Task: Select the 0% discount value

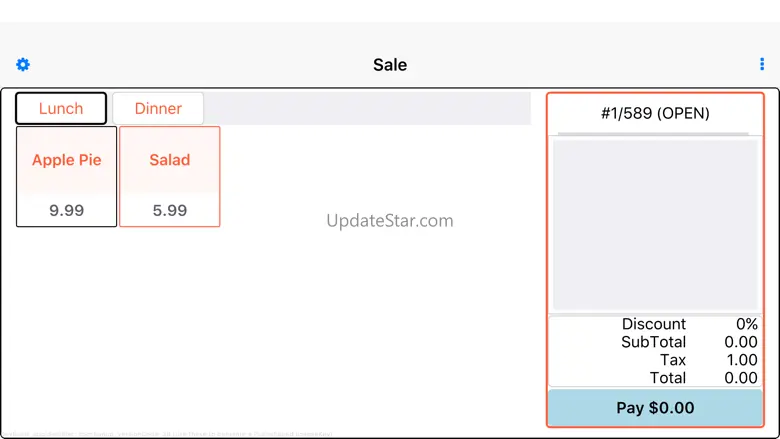Action: [746, 324]
